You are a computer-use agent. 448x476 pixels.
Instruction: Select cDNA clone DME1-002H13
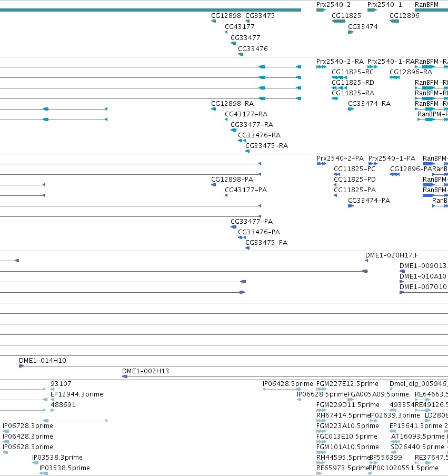pyautogui.click(x=145, y=371)
